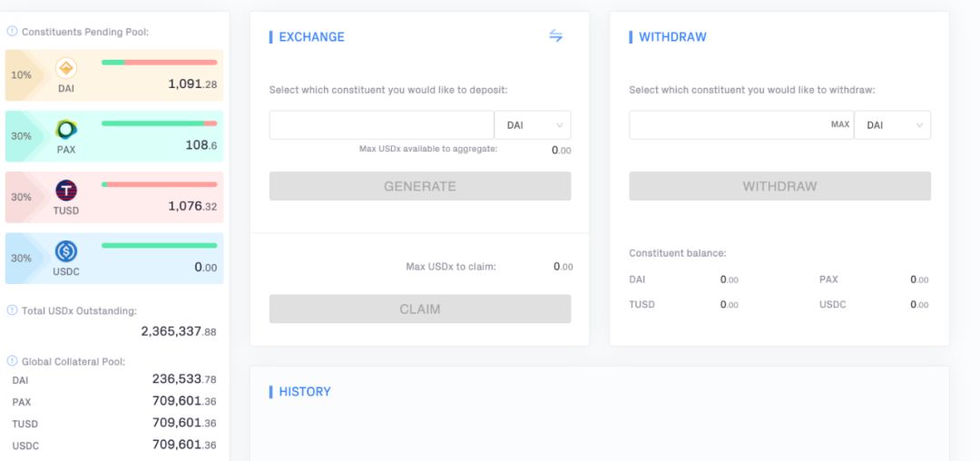The image size is (980, 461).
Task: Click the WITHDRAW button
Action: (780, 186)
